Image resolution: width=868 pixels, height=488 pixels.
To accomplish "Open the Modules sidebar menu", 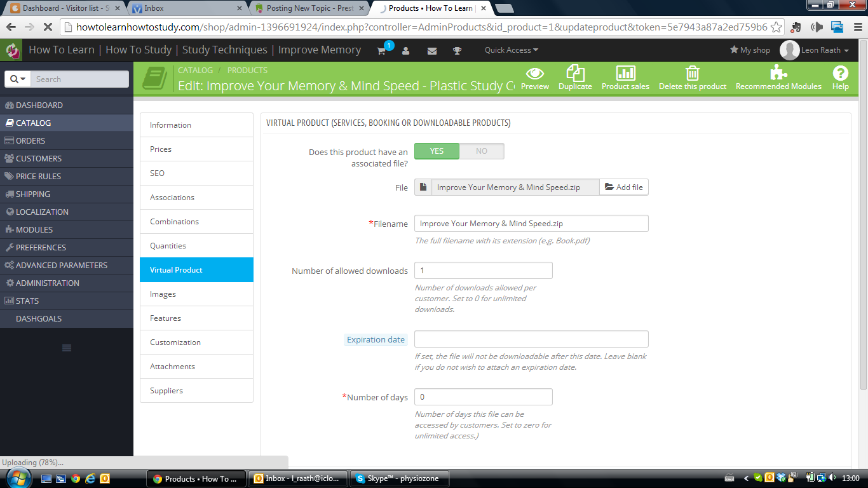I will point(67,229).
